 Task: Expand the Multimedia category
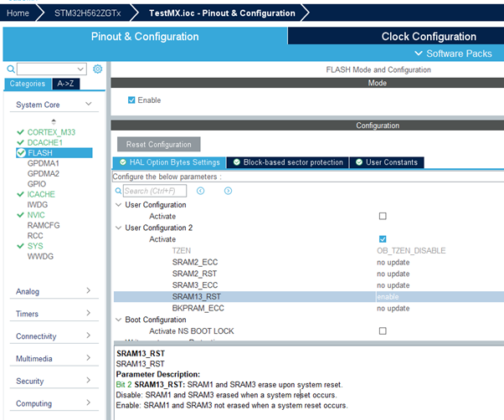pyautogui.click(x=89, y=358)
